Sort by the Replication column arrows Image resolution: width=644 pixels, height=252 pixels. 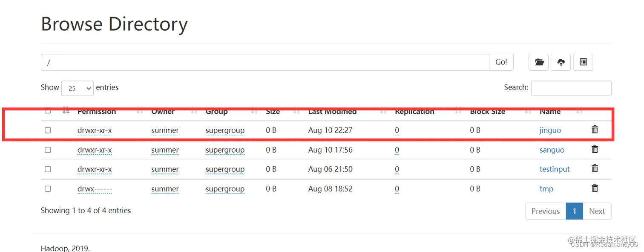point(458,111)
